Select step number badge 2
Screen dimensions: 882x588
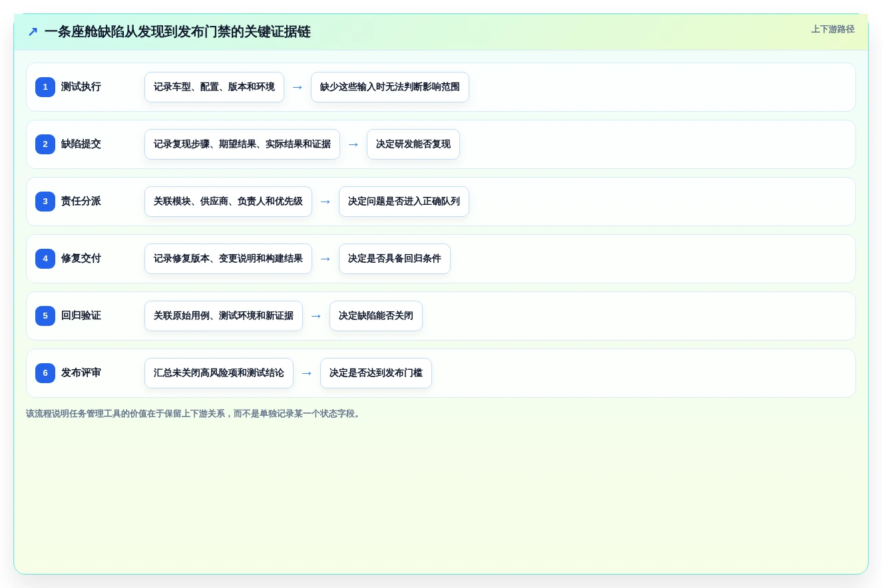click(45, 144)
